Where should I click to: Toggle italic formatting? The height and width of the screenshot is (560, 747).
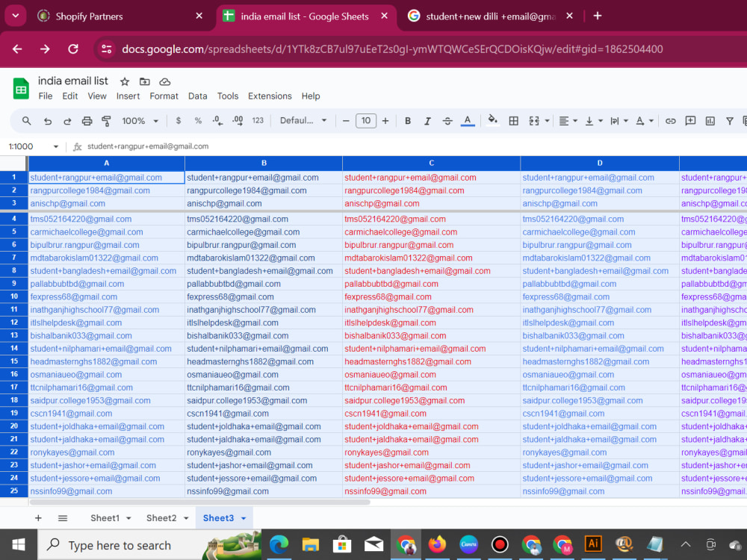[x=427, y=121]
